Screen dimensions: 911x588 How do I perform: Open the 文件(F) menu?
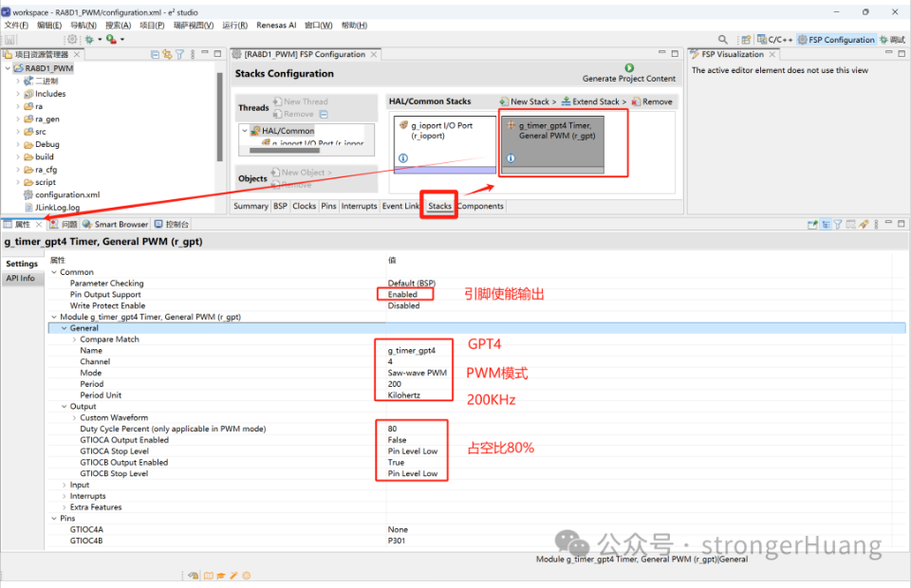[16, 25]
